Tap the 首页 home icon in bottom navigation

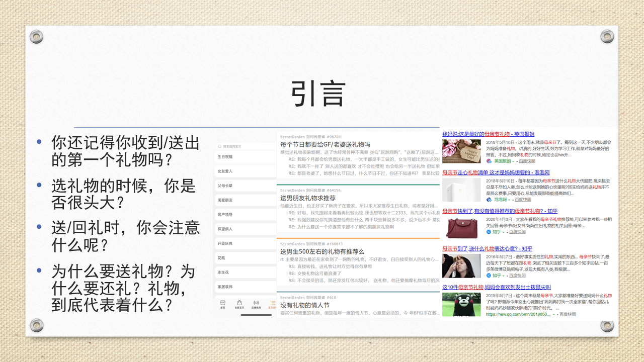[x=222, y=303]
